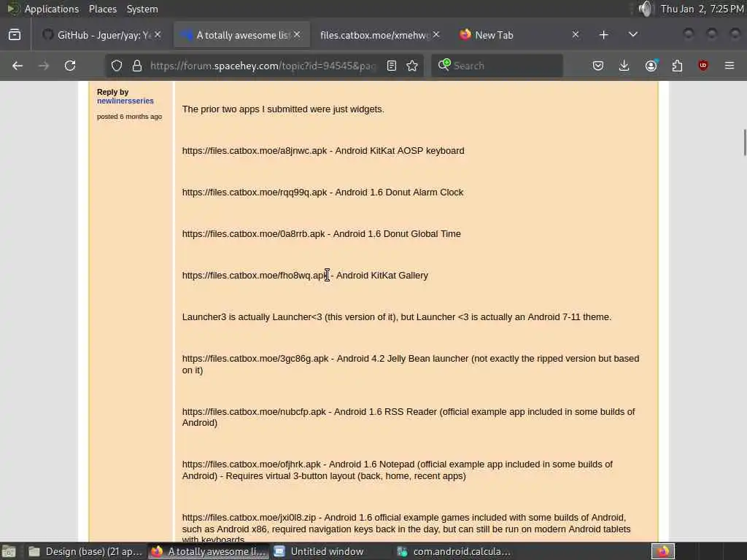Expand the list all tabs chevron
Image resolution: width=747 pixels, height=560 pixels.
point(632,35)
